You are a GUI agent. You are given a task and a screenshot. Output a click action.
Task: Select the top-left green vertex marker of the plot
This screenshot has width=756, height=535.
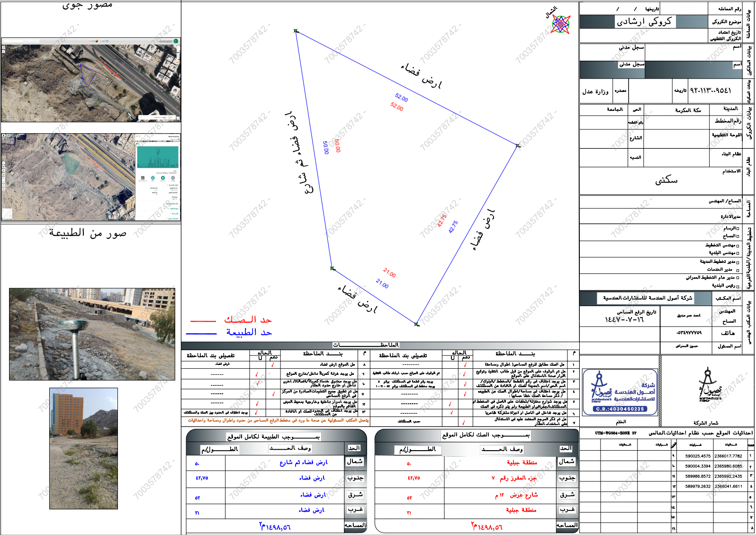[x=296, y=31]
